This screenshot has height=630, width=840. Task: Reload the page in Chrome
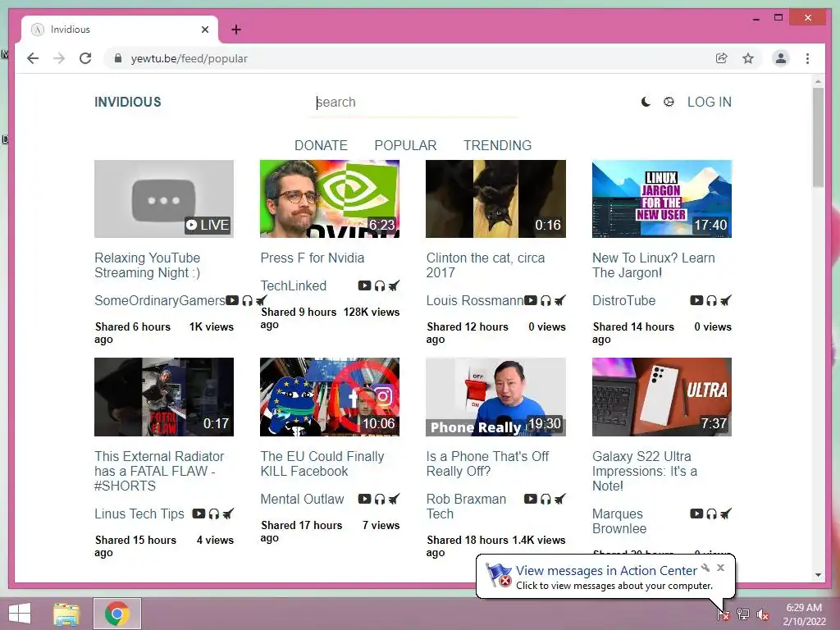pos(85,58)
